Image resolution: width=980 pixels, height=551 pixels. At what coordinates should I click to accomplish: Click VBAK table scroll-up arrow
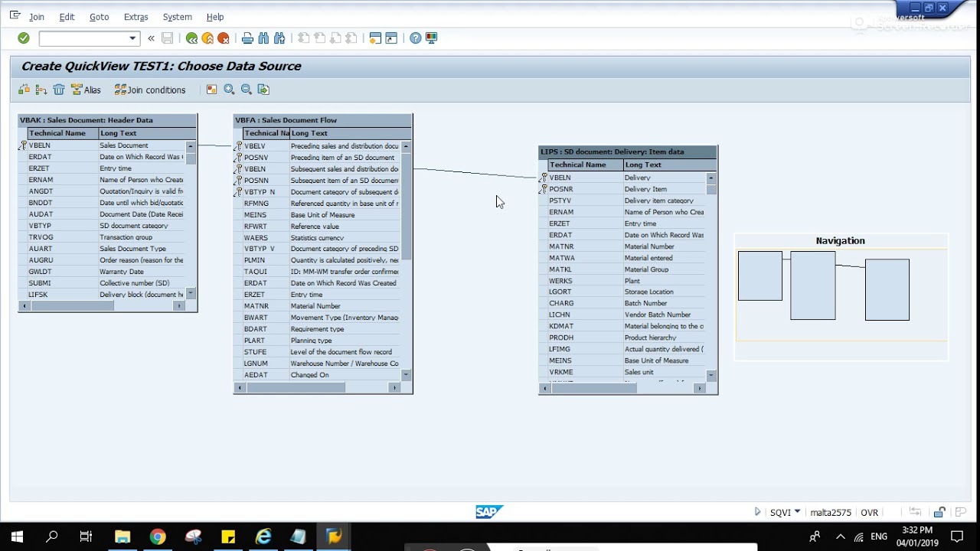tap(191, 145)
